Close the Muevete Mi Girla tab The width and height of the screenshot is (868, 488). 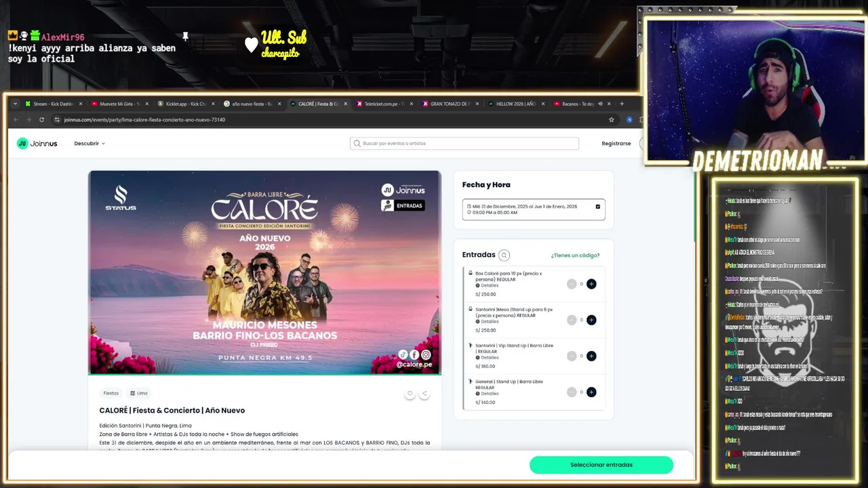pyautogui.click(x=146, y=104)
